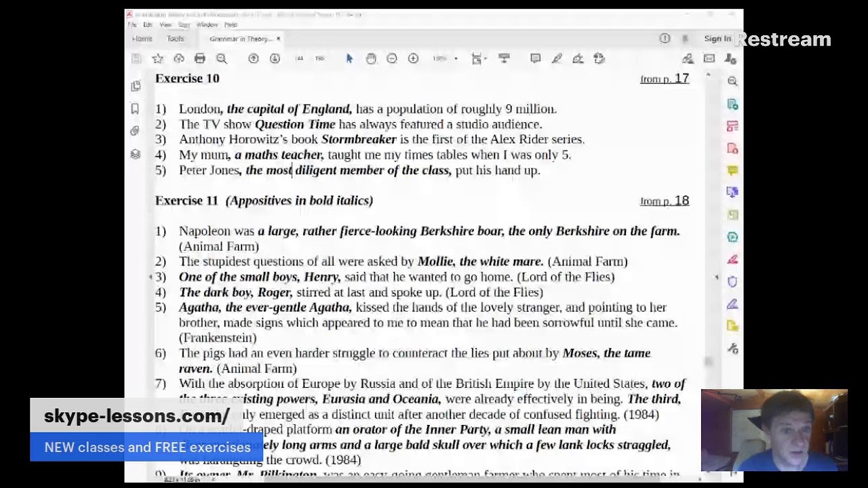Open yellow Send for Comments icon
This screenshot has height=488, width=868.
point(732,326)
